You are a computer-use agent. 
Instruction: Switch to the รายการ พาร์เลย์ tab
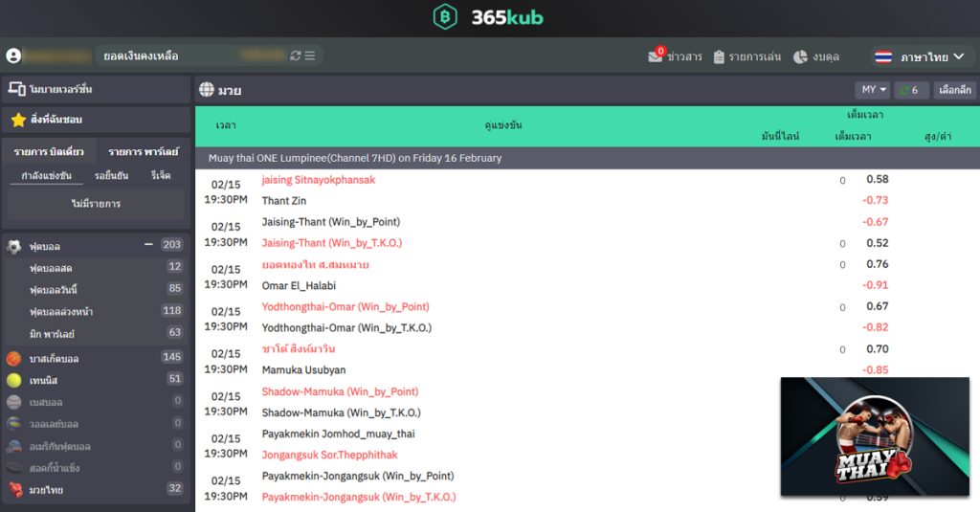click(143, 151)
